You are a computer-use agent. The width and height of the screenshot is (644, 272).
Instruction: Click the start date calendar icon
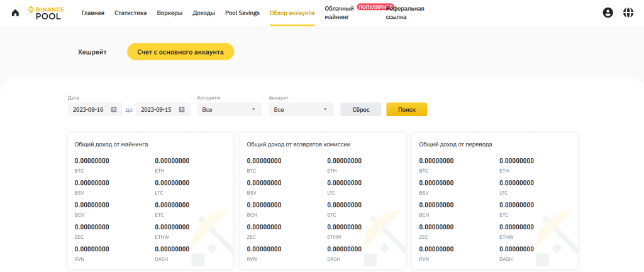[114, 109]
